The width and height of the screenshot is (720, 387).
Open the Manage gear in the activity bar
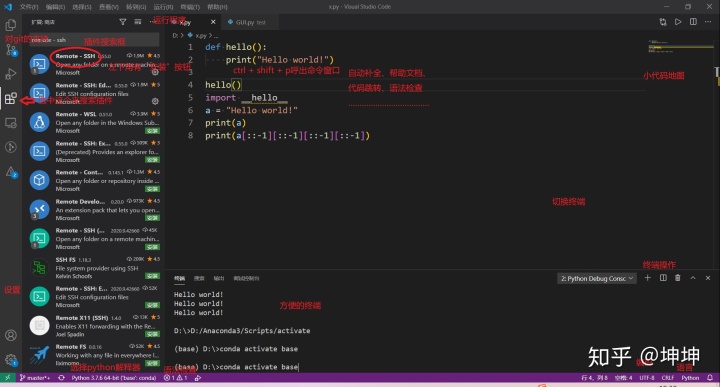click(11, 360)
